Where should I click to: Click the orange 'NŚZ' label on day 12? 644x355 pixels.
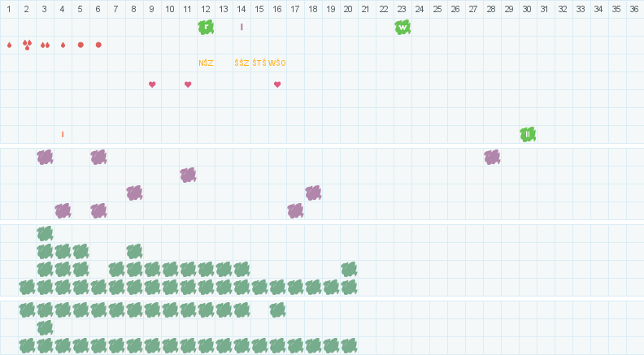coord(206,63)
